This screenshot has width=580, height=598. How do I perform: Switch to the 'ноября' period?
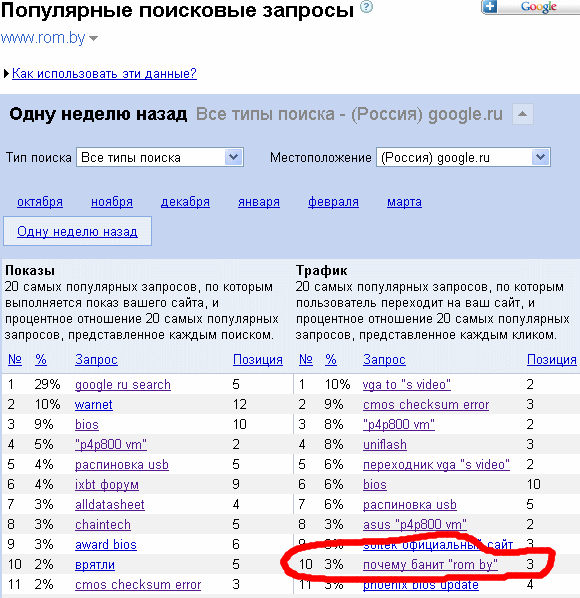pos(112,202)
